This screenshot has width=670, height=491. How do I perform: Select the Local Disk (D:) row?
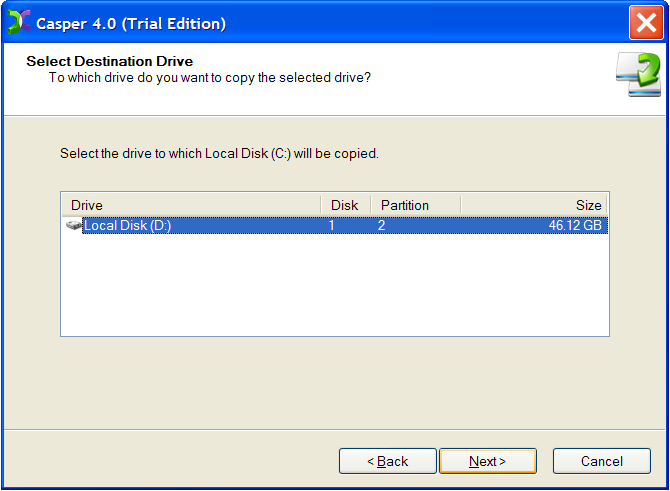pos(335,225)
